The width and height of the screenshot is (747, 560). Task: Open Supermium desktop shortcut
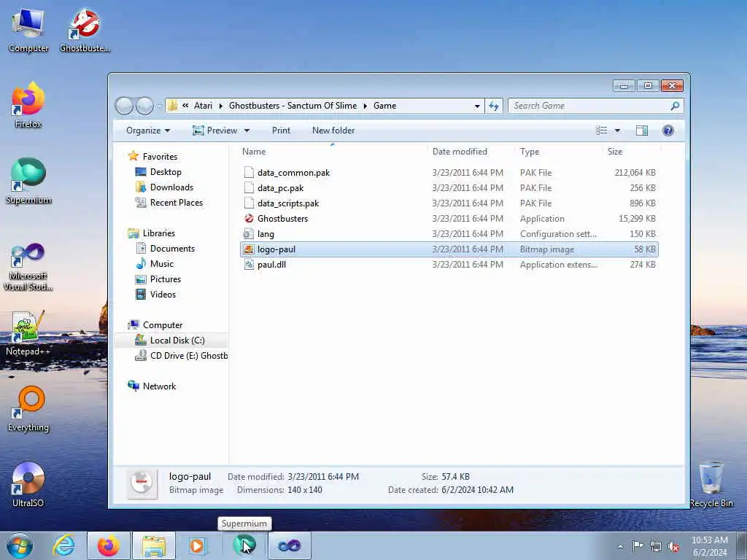(x=28, y=182)
